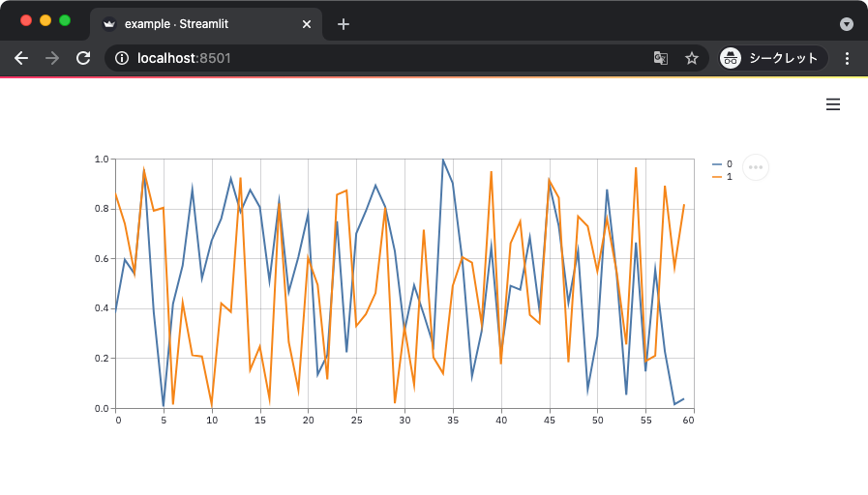Screen dimensions: 868x495
Task: Click x-axis label 30
Action: point(404,421)
